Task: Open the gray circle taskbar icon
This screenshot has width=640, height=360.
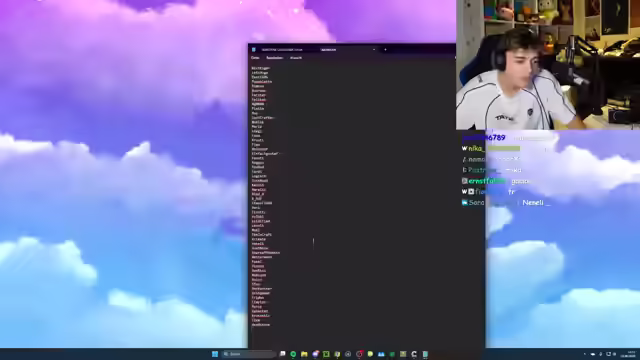Action: 348,354
